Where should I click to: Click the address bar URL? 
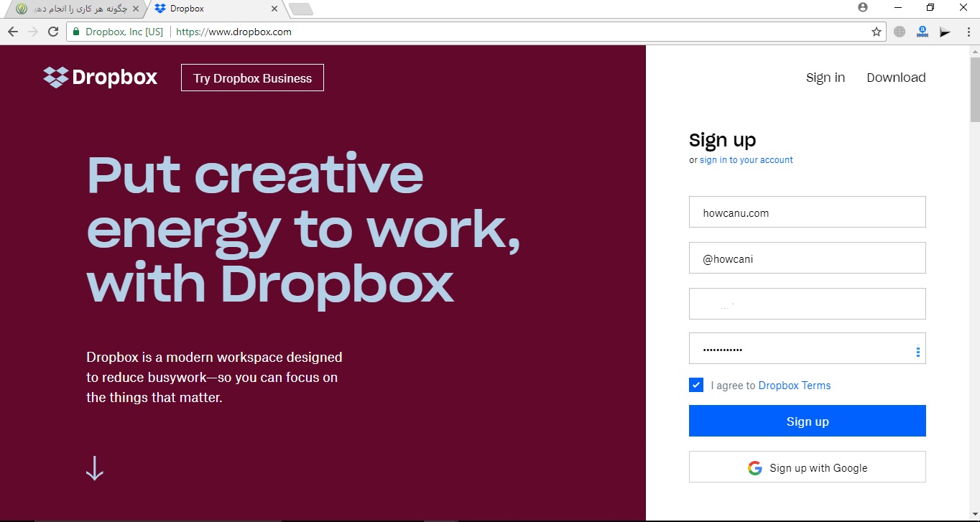(x=234, y=32)
